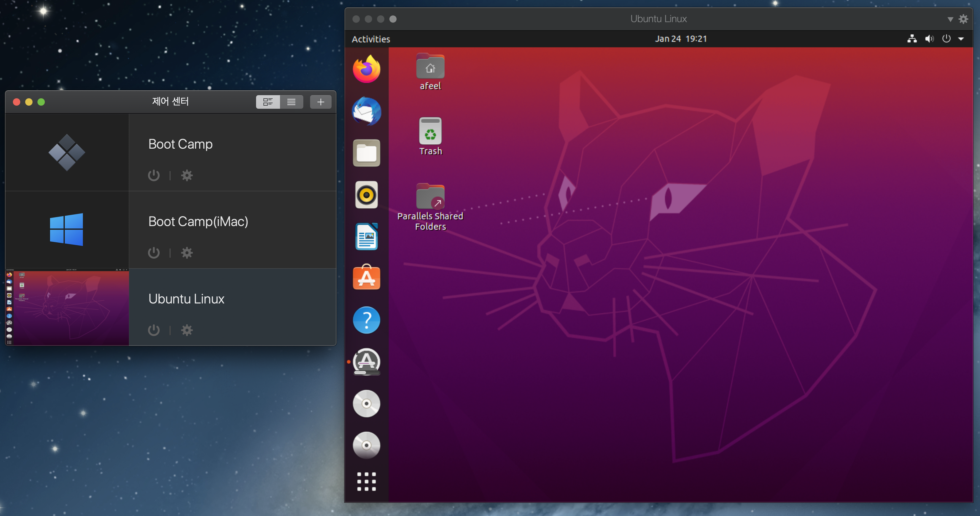Open Firefox in the Ubuntu dock
The height and width of the screenshot is (516, 980).
366,69
